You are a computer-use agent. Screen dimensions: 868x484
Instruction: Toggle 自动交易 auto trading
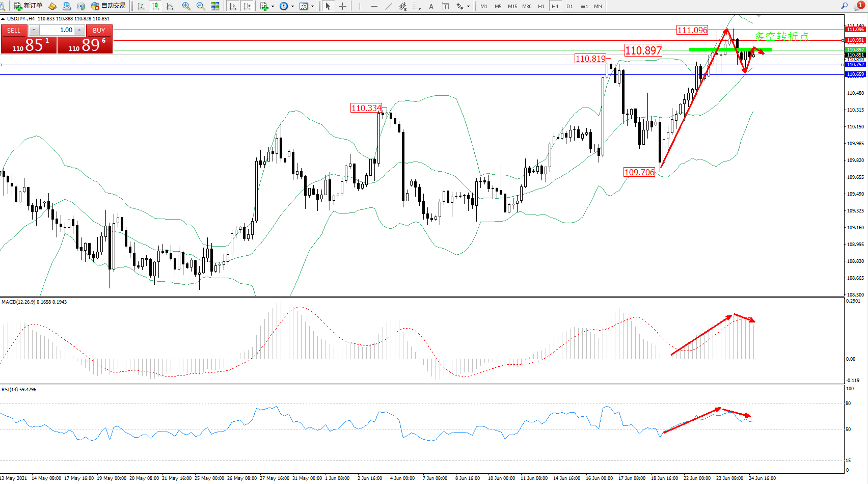point(108,6)
